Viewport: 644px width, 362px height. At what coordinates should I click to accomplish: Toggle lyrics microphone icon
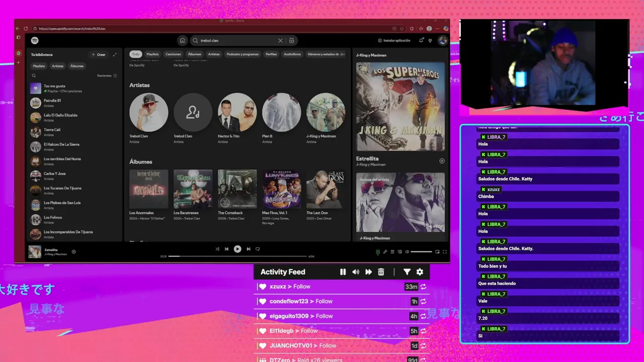pyautogui.click(x=385, y=251)
